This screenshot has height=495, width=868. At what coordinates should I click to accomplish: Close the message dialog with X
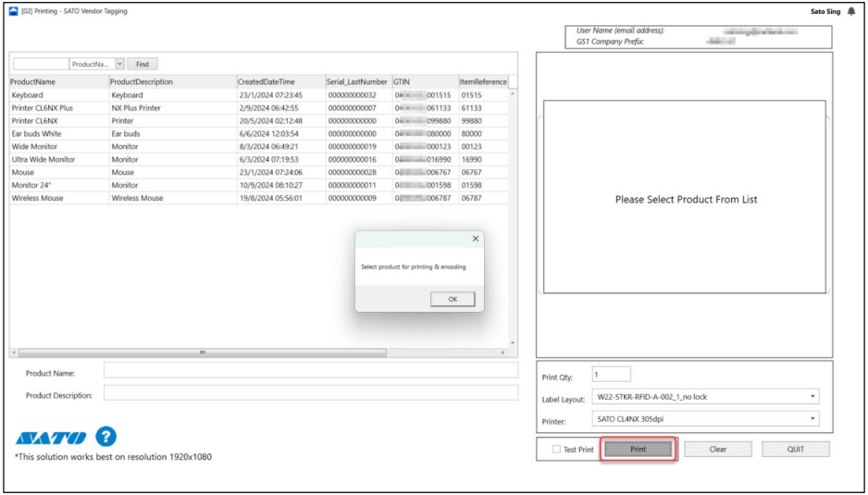(x=476, y=239)
